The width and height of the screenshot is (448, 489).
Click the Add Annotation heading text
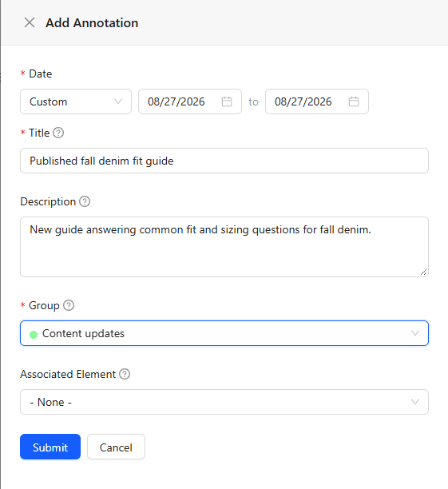tap(92, 23)
